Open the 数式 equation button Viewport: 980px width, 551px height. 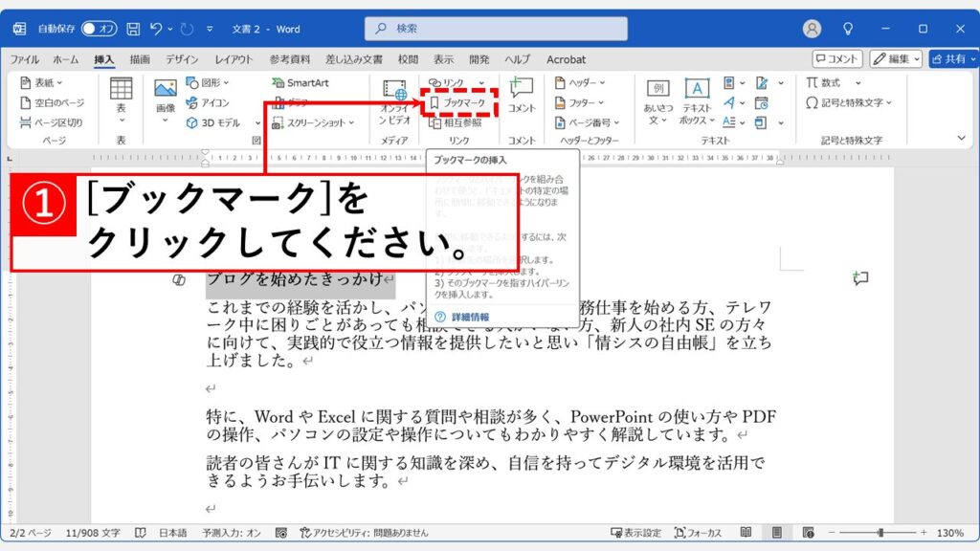point(824,82)
